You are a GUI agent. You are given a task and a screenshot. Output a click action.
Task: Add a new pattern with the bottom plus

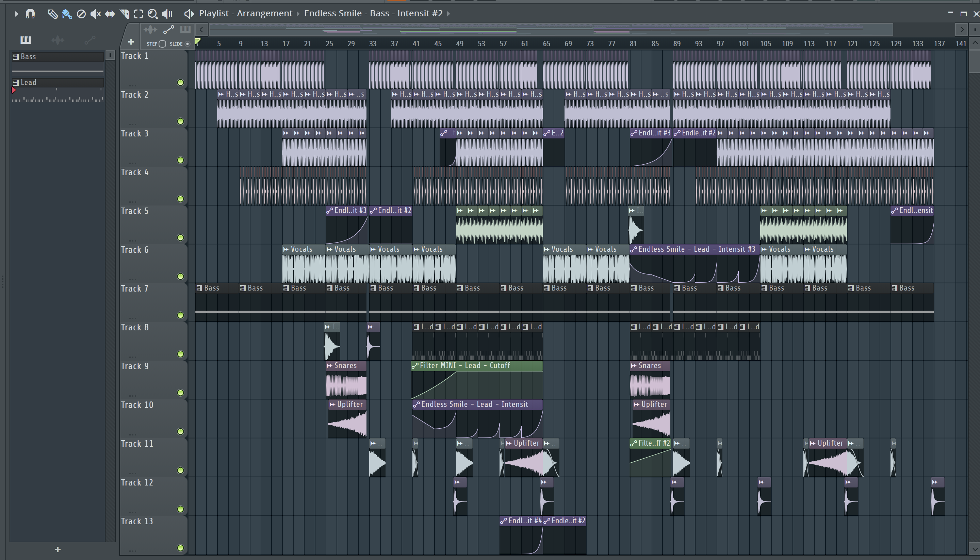[58, 549]
